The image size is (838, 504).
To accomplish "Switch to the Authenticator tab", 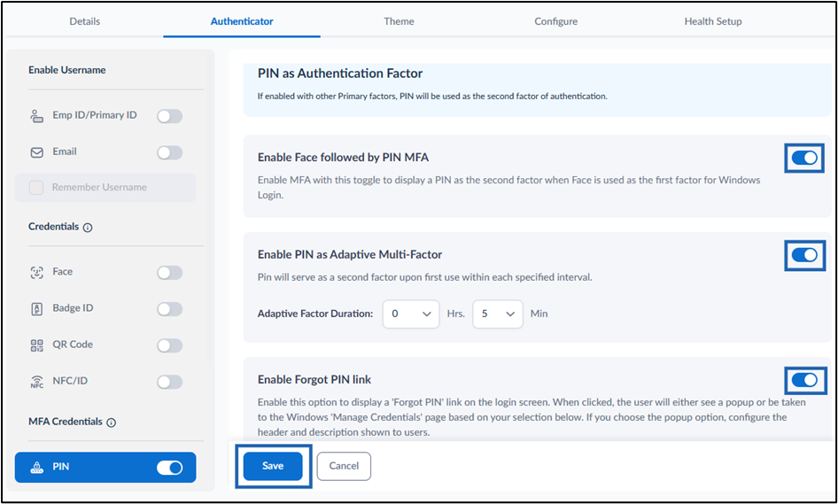I will click(242, 21).
